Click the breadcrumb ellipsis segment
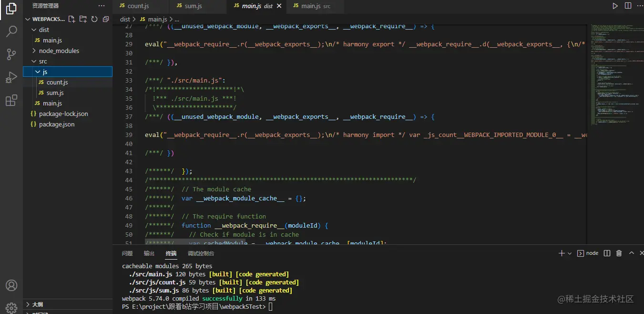Screen dimensions: 644x314 coord(177,19)
